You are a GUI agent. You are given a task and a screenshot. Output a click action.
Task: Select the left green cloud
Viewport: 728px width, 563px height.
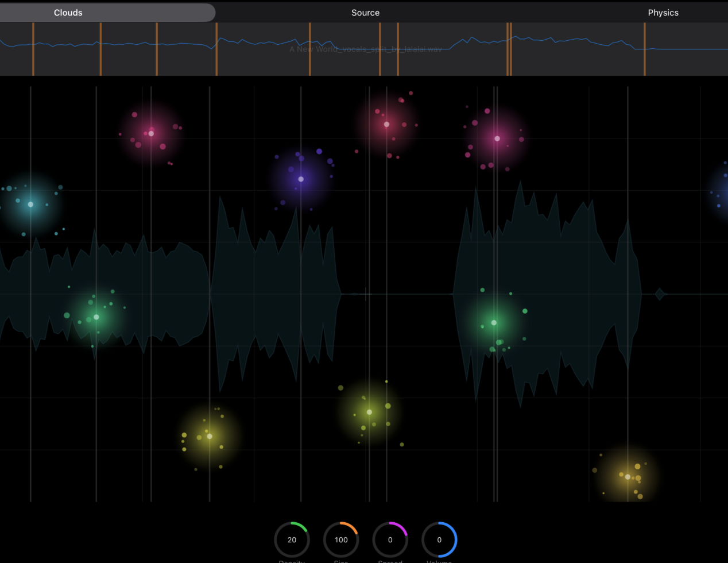pos(96,317)
